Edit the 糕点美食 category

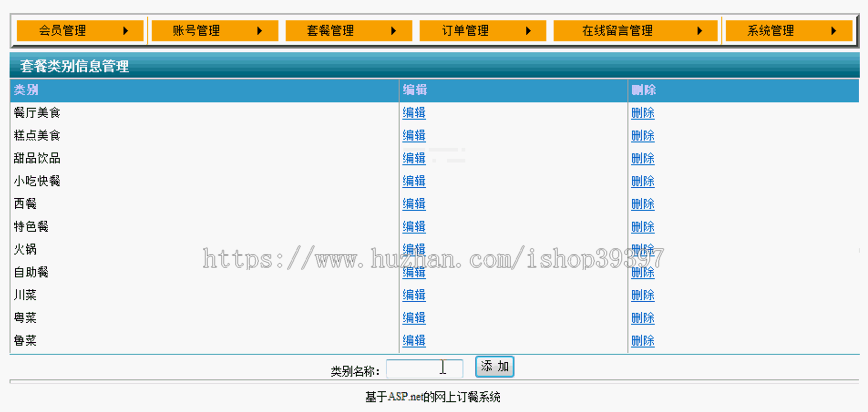[x=414, y=136]
